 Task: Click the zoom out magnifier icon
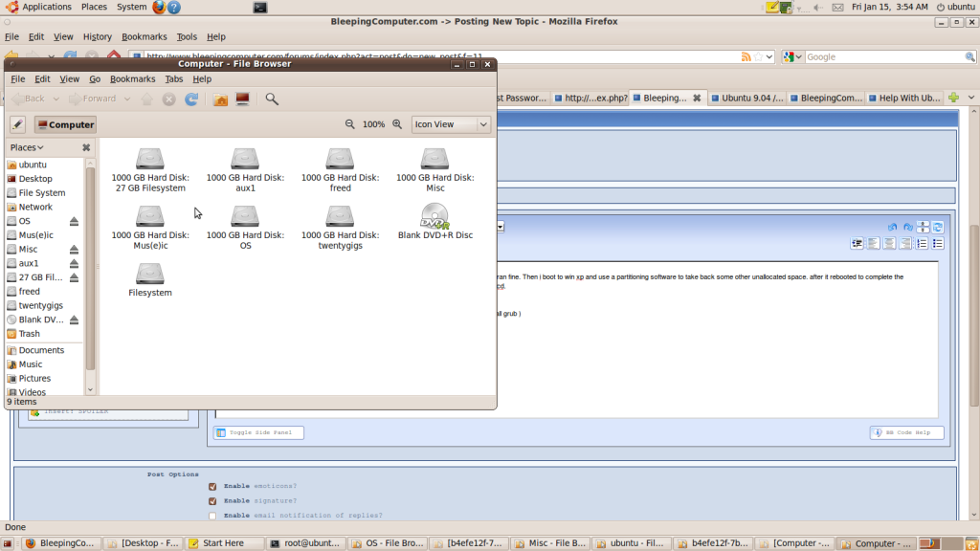coord(350,124)
